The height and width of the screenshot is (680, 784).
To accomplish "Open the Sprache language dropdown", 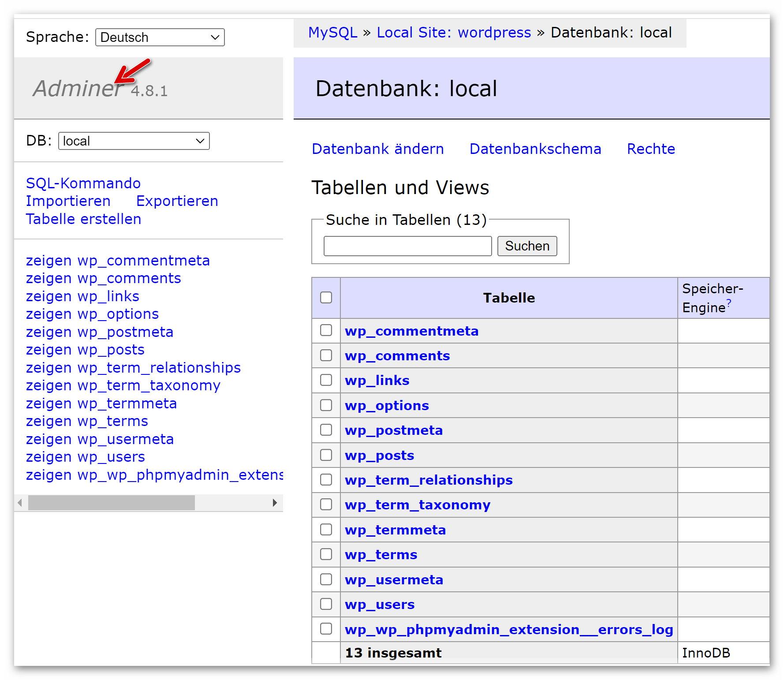I will coord(160,37).
